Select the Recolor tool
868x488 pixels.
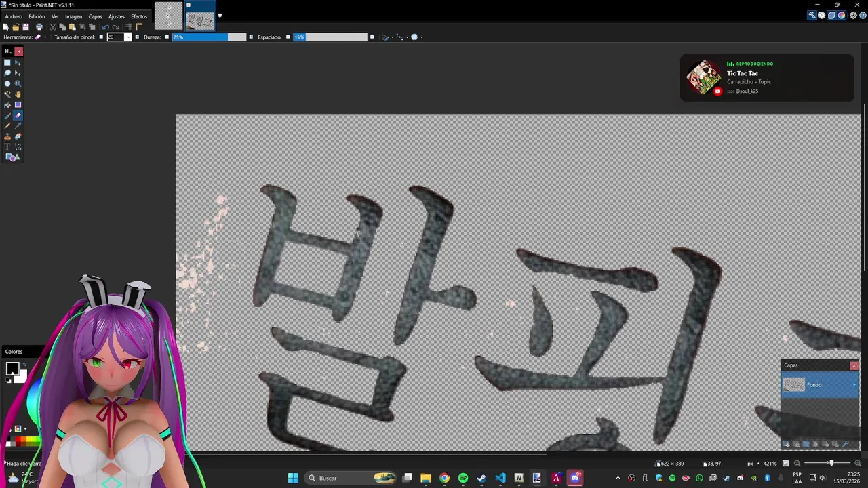pyautogui.click(x=18, y=136)
